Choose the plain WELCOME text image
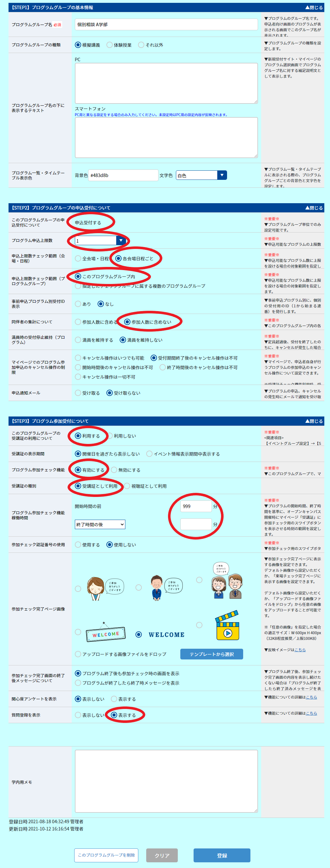The width and height of the screenshot is (330, 868). point(139,635)
